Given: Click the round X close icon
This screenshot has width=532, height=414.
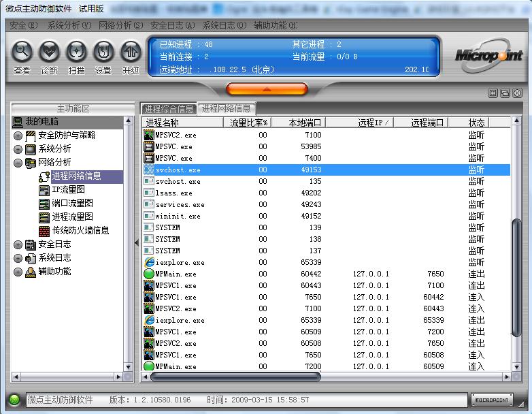Looking at the screenshot, I should pyautogui.click(x=518, y=93).
